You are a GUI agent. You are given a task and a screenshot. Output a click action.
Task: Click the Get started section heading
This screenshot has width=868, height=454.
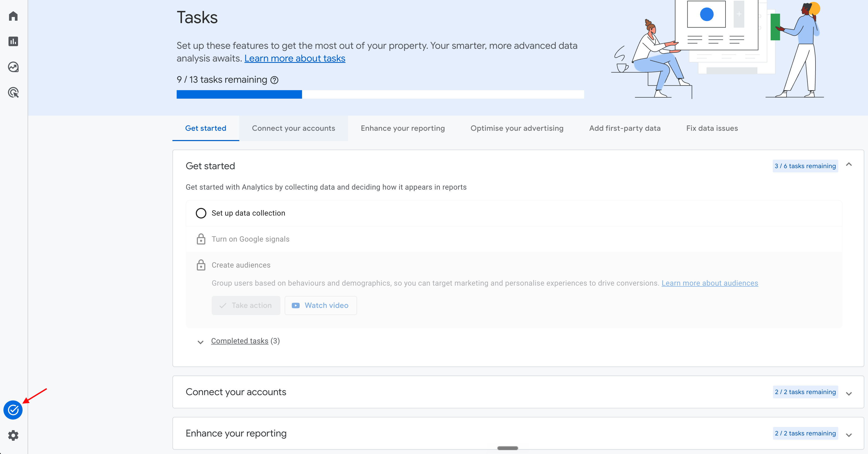210,166
